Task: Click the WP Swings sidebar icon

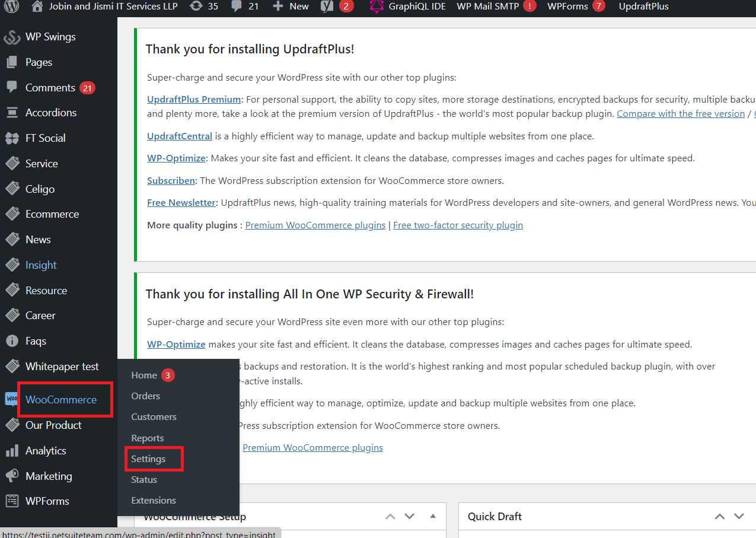Action: click(x=12, y=37)
